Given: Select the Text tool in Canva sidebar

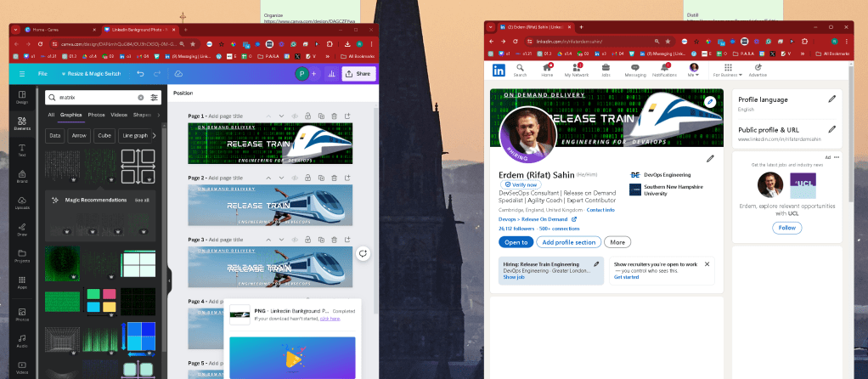Looking at the screenshot, I should (22, 150).
